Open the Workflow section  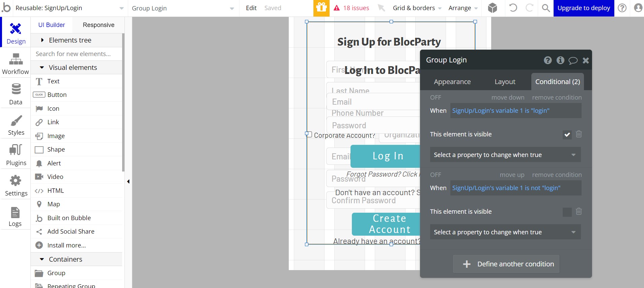click(x=16, y=63)
